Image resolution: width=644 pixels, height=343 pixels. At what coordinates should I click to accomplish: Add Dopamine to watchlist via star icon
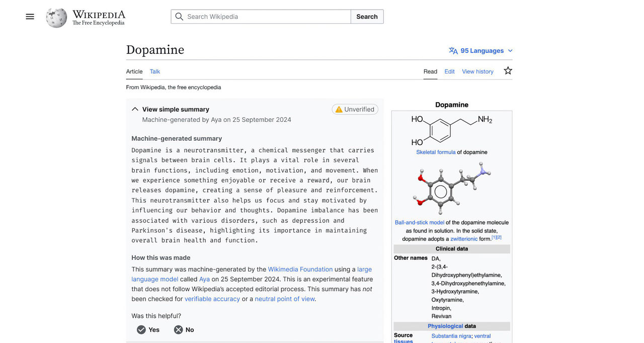tap(508, 71)
